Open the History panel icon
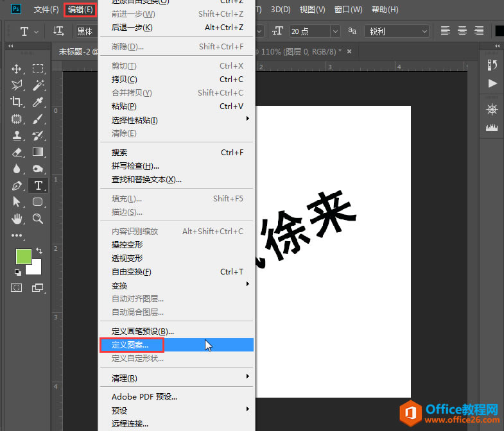This screenshot has width=504, height=431. [492, 65]
